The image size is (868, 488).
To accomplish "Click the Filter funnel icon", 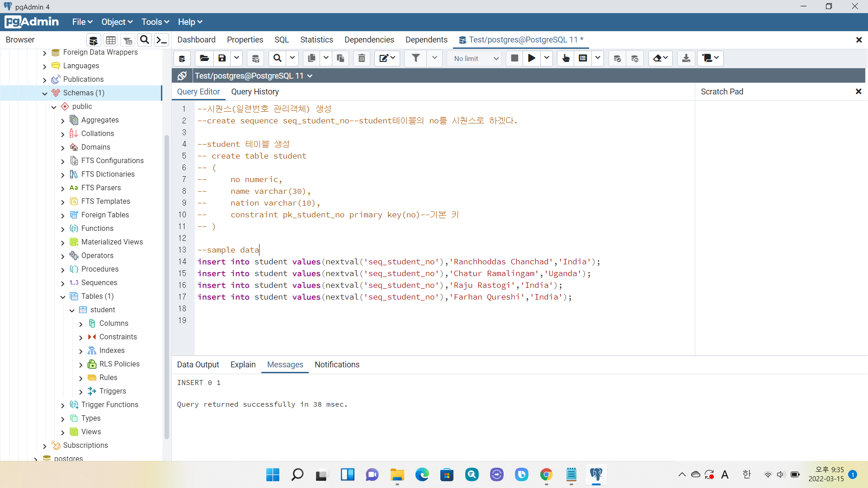I will pos(415,58).
